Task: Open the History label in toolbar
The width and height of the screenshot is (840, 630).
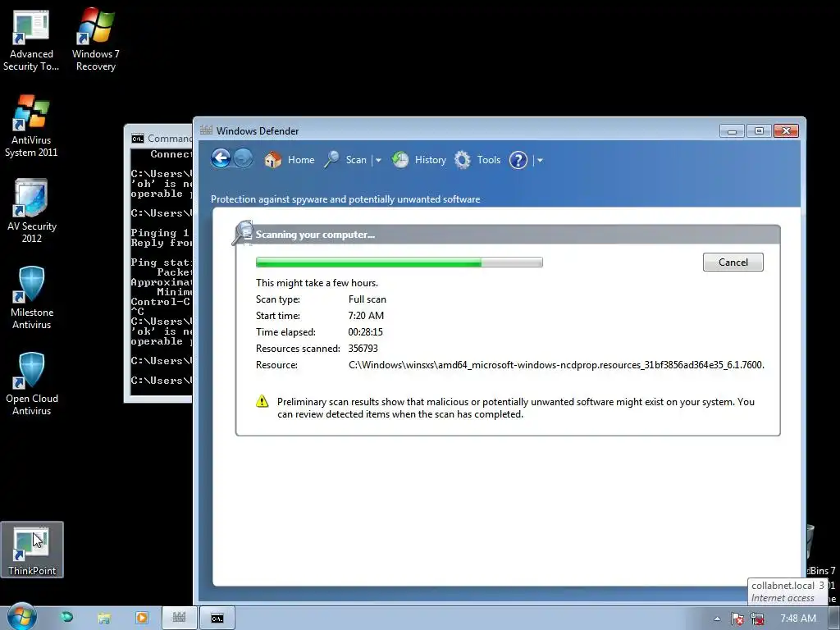Action: [430, 160]
